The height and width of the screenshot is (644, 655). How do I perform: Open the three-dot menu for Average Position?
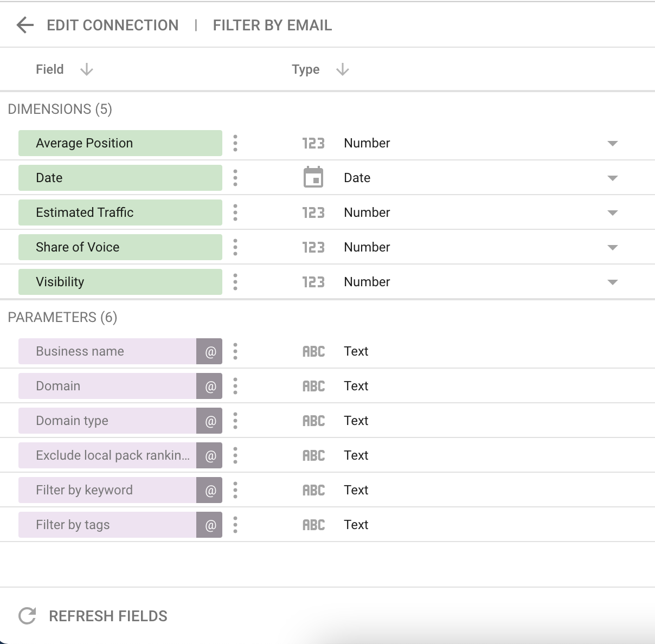pos(235,143)
